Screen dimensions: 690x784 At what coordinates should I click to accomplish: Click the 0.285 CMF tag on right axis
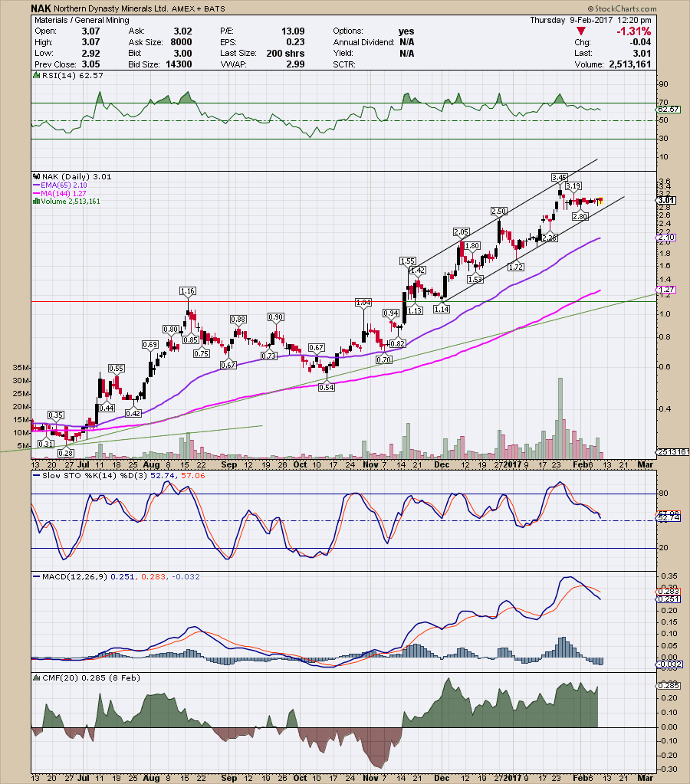669,686
